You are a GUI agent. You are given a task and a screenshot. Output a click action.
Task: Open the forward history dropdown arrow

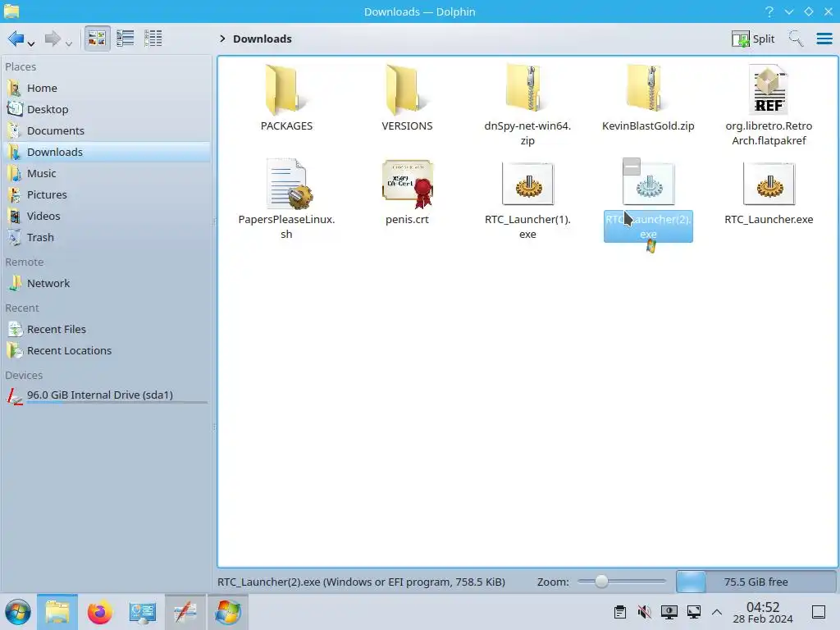[x=69, y=44]
